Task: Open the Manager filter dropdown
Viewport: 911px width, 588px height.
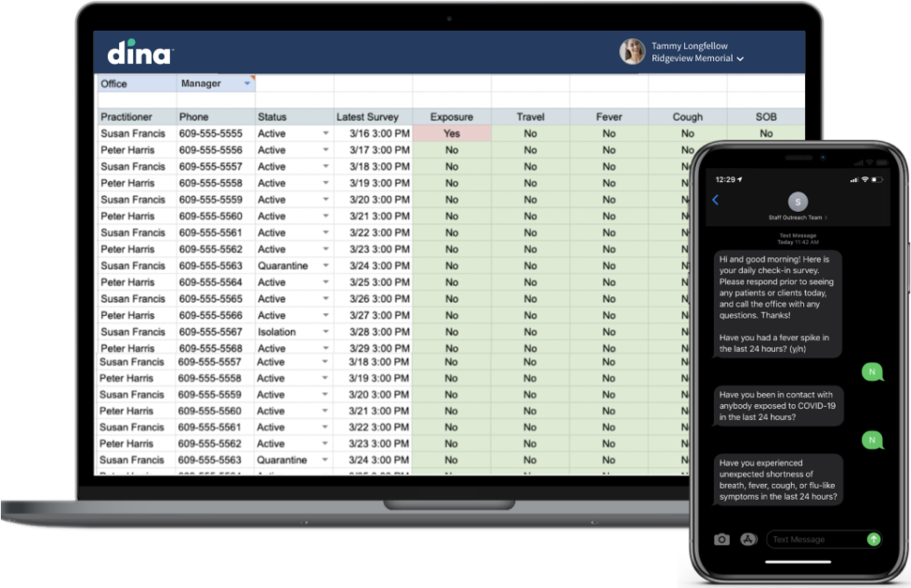Action: click(247, 84)
